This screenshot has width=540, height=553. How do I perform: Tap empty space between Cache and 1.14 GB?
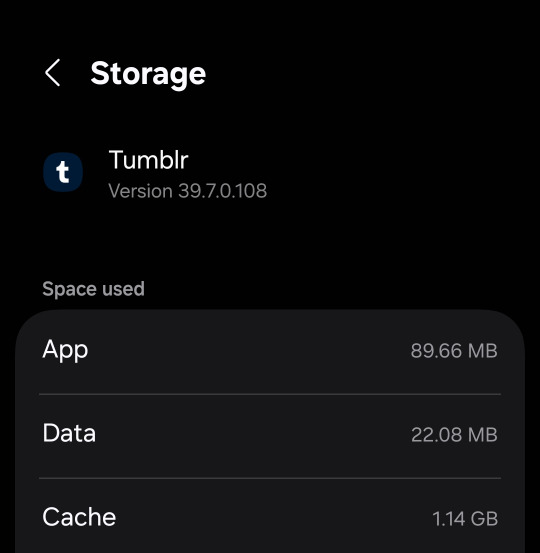point(274,518)
